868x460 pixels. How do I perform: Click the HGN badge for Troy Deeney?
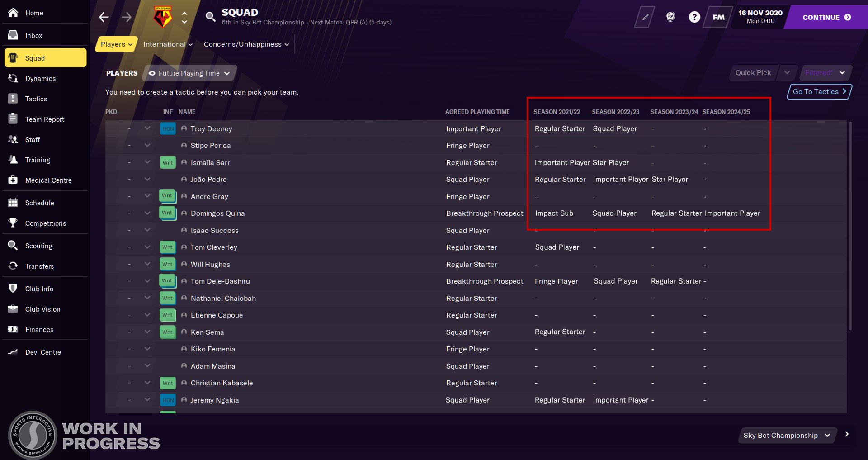(168, 128)
